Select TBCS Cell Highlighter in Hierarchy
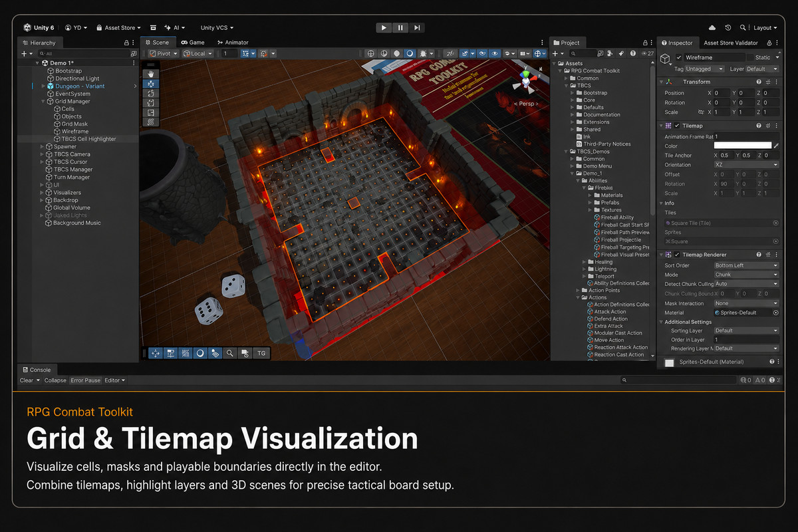Viewport: 798px width, 532px height. [89, 139]
